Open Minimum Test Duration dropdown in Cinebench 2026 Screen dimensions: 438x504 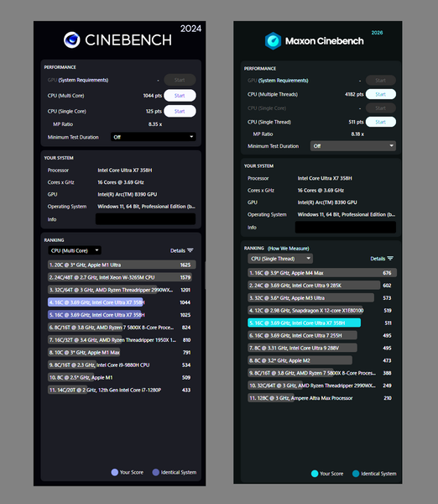click(x=353, y=146)
